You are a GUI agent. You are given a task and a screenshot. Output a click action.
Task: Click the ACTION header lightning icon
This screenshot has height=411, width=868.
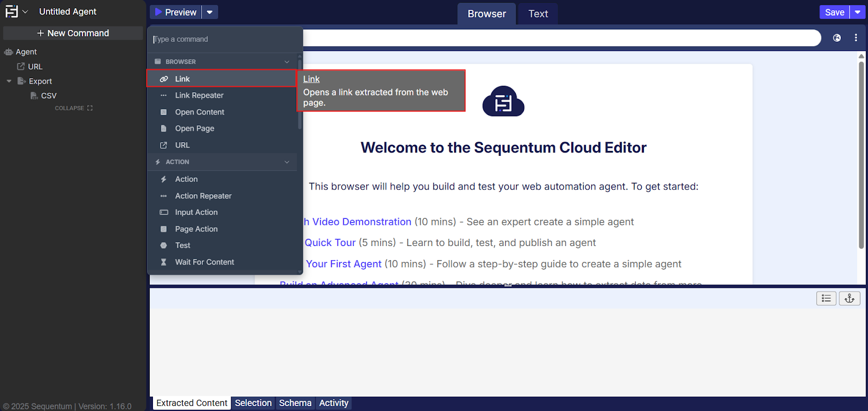158,162
